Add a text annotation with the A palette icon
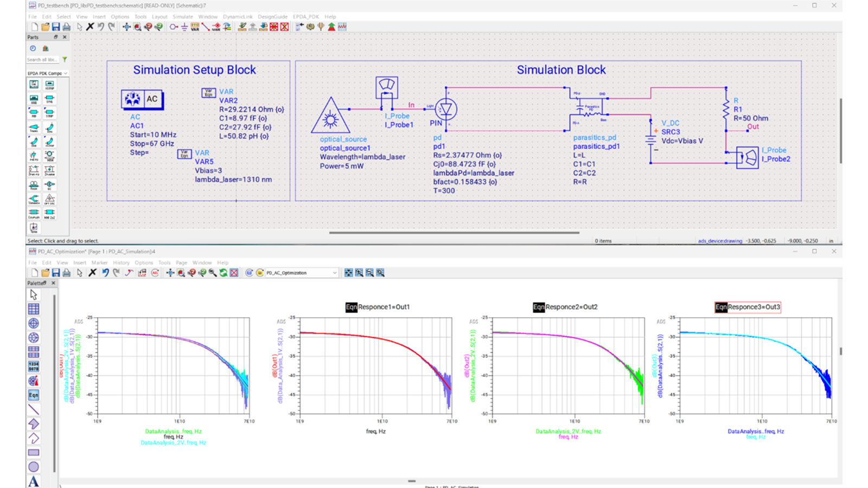868x488 pixels. point(34,480)
